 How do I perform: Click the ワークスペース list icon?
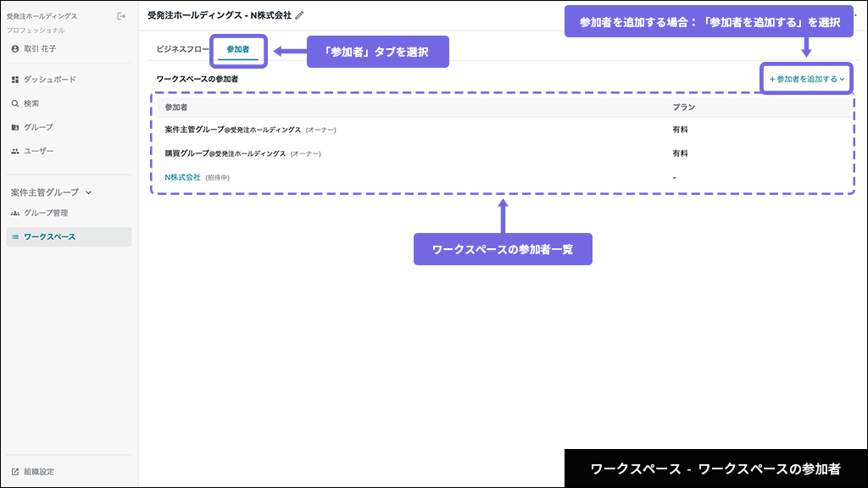click(15, 237)
